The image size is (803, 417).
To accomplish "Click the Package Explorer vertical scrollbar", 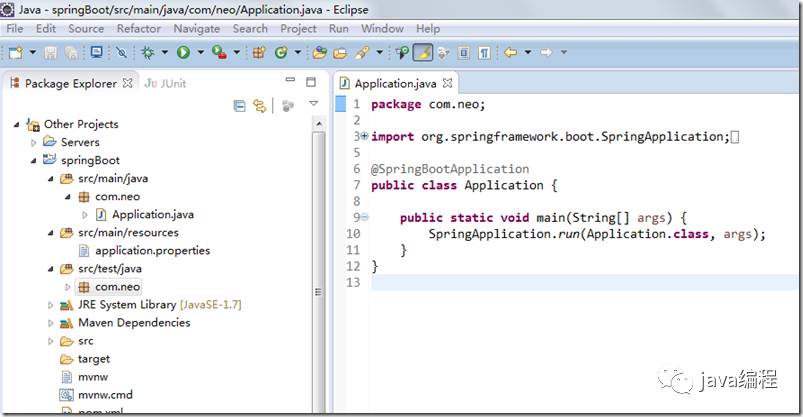I will click(x=318, y=266).
